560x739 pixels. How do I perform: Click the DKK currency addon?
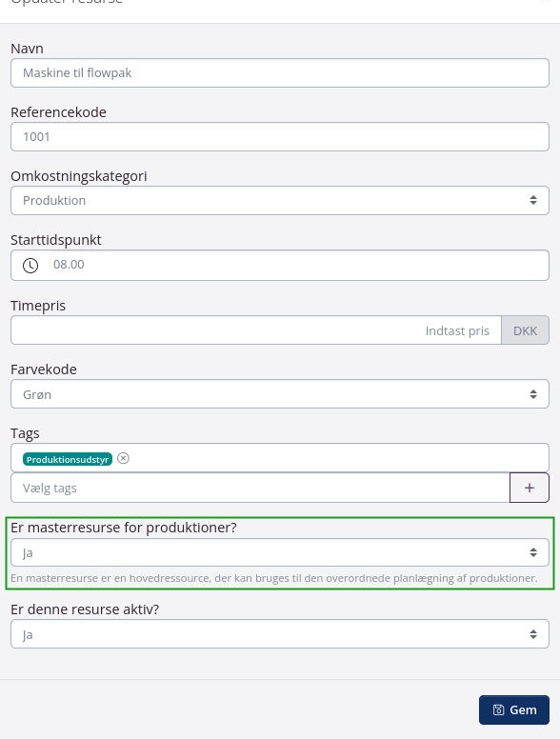(525, 330)
